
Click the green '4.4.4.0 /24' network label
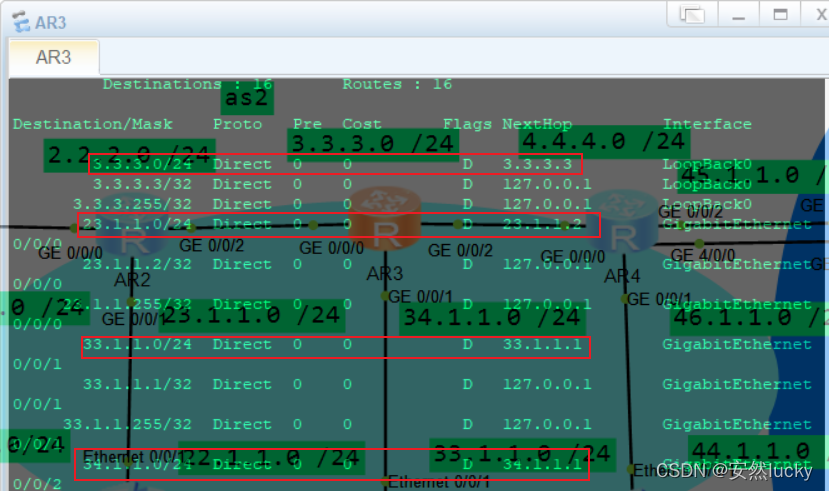coord(603,142)
